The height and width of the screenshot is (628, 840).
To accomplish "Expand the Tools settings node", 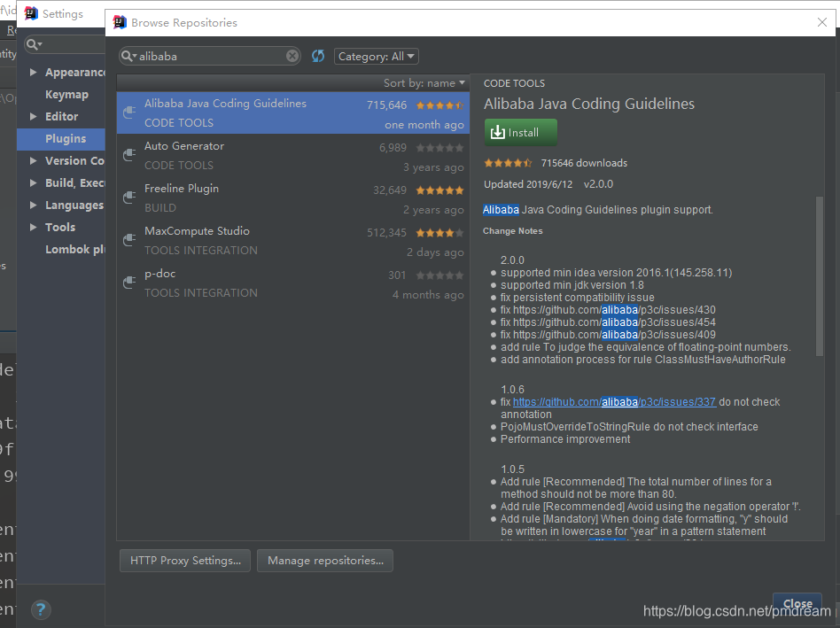I will pos(33,227).
